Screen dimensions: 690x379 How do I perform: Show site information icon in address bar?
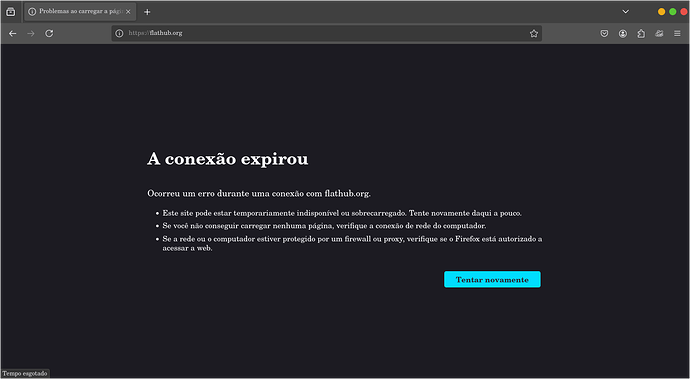pos(119,33)
